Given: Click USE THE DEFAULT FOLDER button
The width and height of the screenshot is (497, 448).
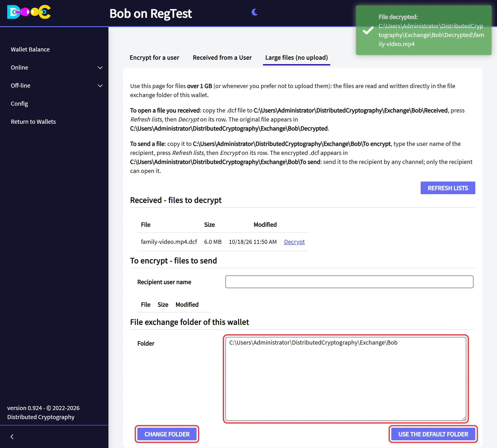Looking at the screenshot, I should pyautogui.click(x=433, y=434).
